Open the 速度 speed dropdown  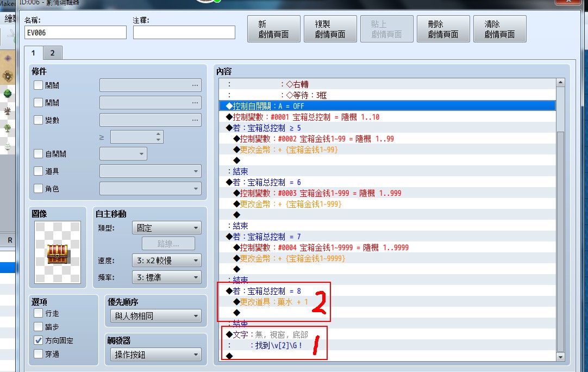[x=167, y=260]
